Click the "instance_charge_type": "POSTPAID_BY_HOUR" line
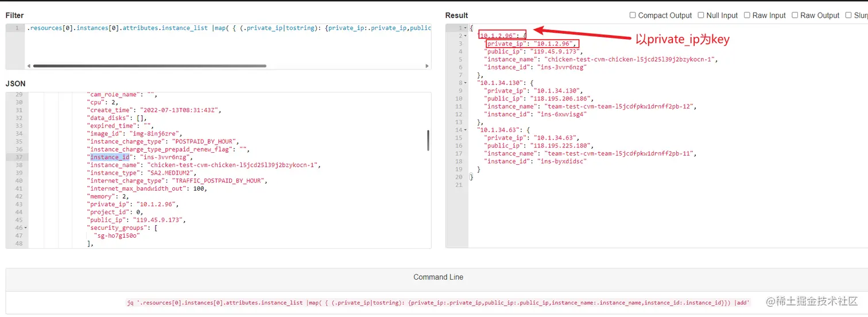The image size is (868, 317). click(x=162, y=142)
